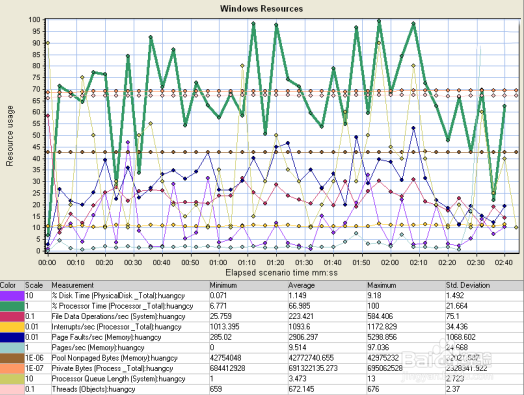524x395 pixels.
Task: Select the Processor Queue Length (System) measurement
Action: coord(118,379)
